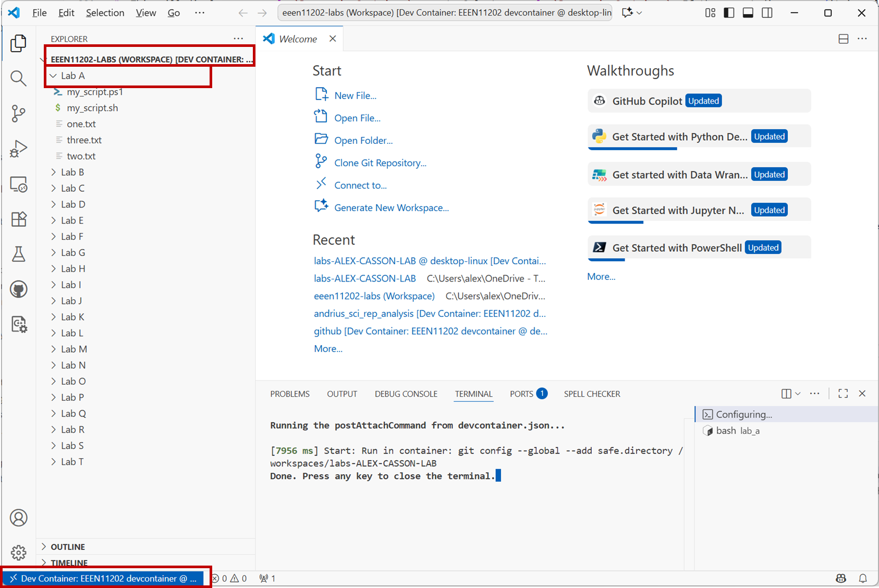Collapse the Lab A folder
The height and width of the screenshot is (588, 879).
pos(72,76)
